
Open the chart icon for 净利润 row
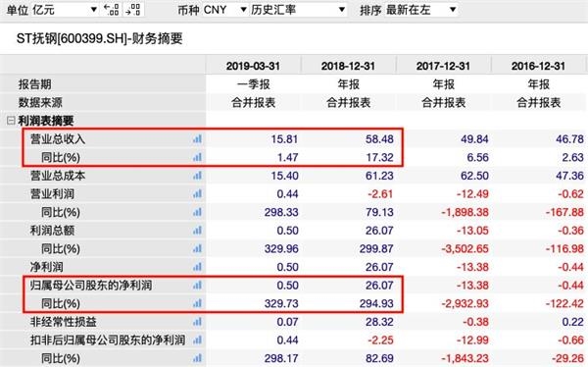click(x=197, y=267)
